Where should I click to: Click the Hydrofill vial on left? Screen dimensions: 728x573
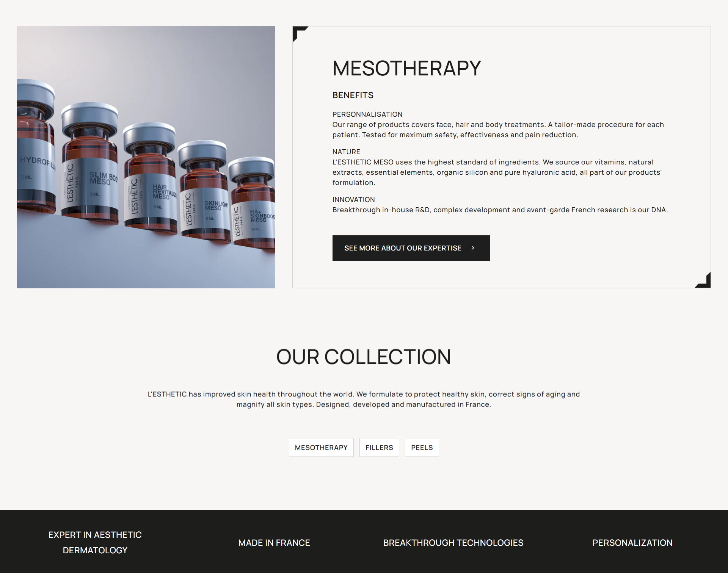[36, 146]
